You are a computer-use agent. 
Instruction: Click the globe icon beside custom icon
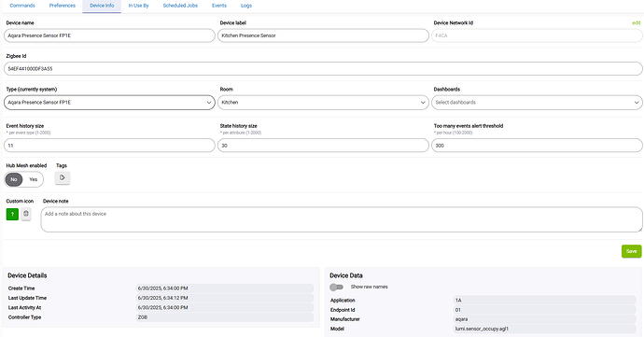(26, 214)
